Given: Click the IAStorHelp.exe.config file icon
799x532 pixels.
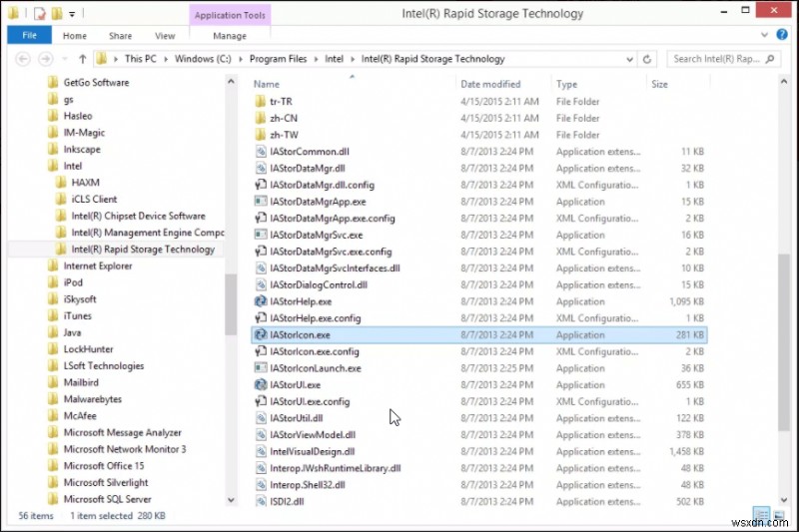Looking at the screenshot, I should [x=261, y=318].
